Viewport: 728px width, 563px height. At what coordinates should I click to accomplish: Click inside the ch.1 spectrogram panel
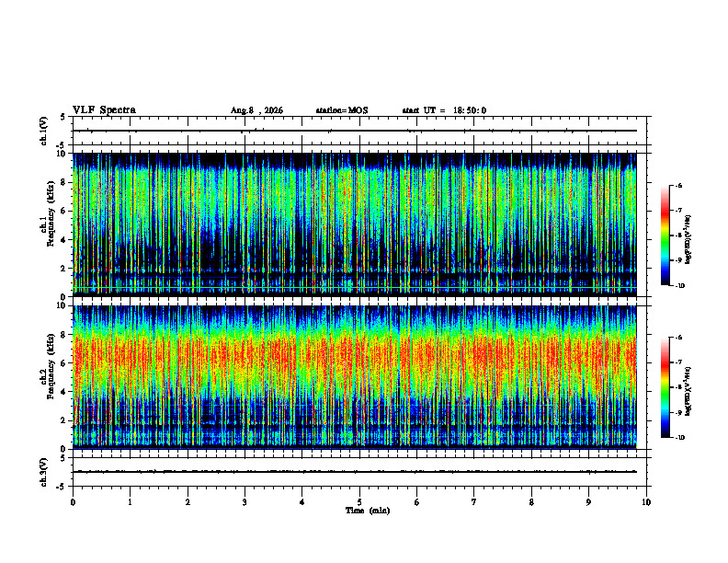pos(355,224)
